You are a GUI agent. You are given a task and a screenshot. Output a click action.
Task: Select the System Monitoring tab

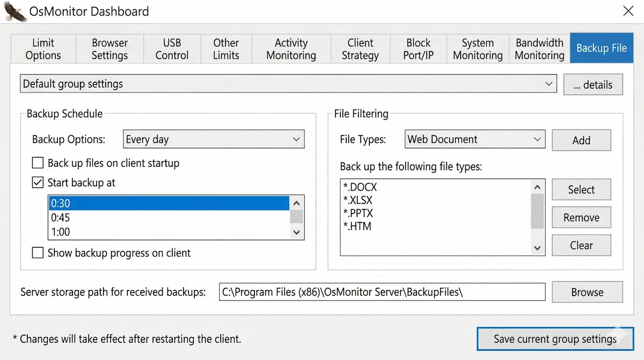pos(477,48)
